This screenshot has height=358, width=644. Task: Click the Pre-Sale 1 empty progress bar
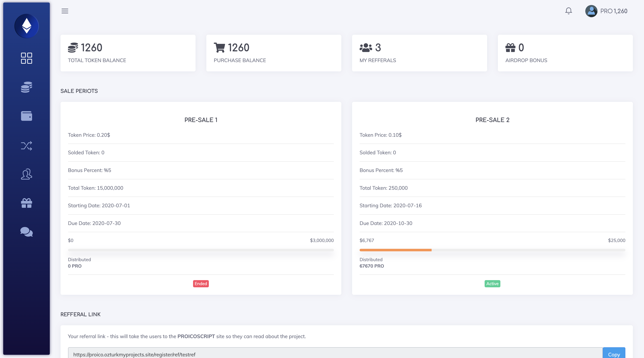(201, 250)
